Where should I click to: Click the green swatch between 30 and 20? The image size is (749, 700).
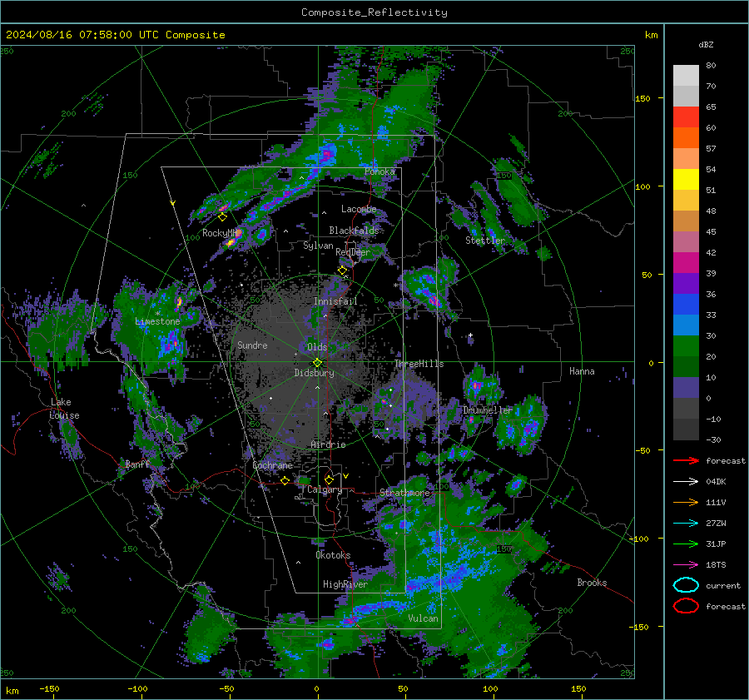[686, 345]
